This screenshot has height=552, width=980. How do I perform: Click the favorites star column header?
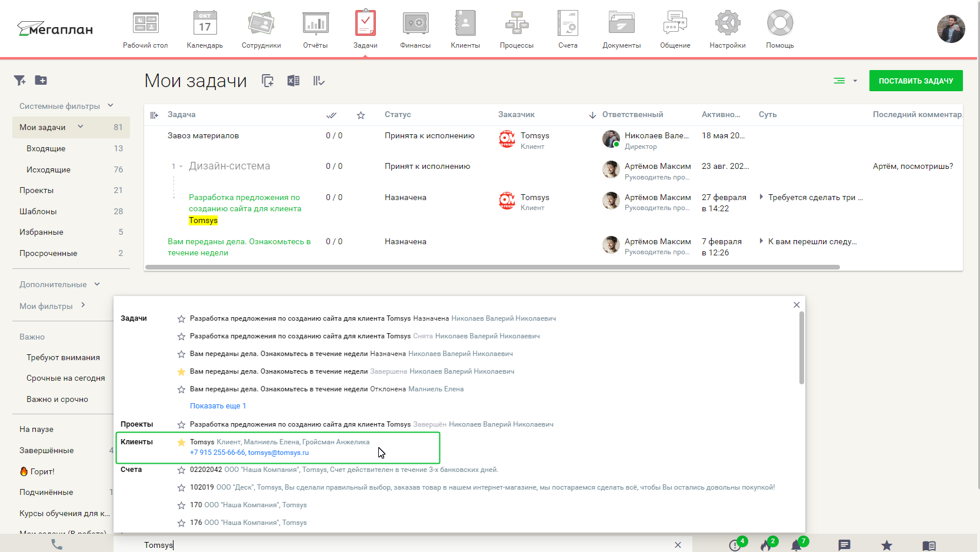coord(361,115)
